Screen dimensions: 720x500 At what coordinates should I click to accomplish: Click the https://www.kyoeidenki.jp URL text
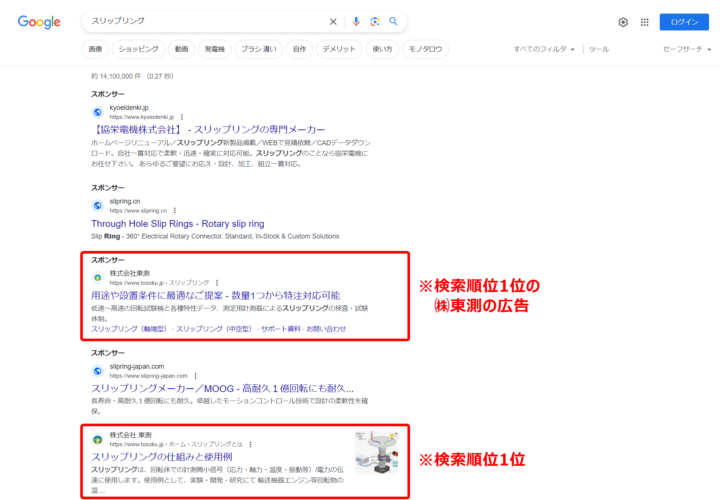tap(142, 117)
